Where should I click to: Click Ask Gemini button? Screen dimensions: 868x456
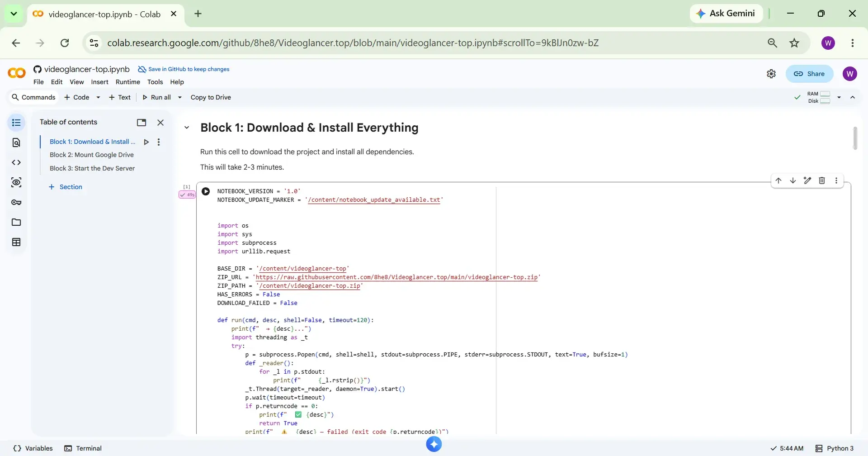coord(726,14)
